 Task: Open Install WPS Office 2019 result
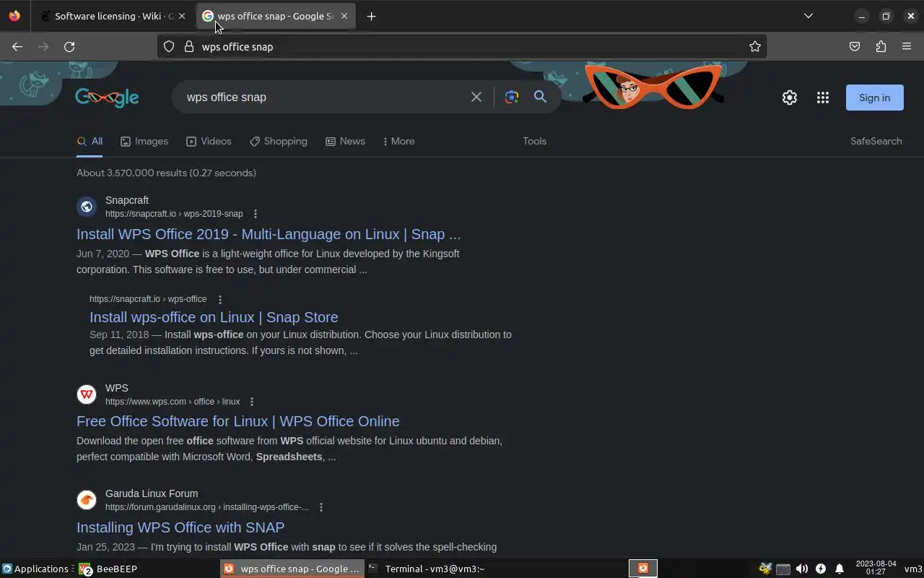[269, 234]
